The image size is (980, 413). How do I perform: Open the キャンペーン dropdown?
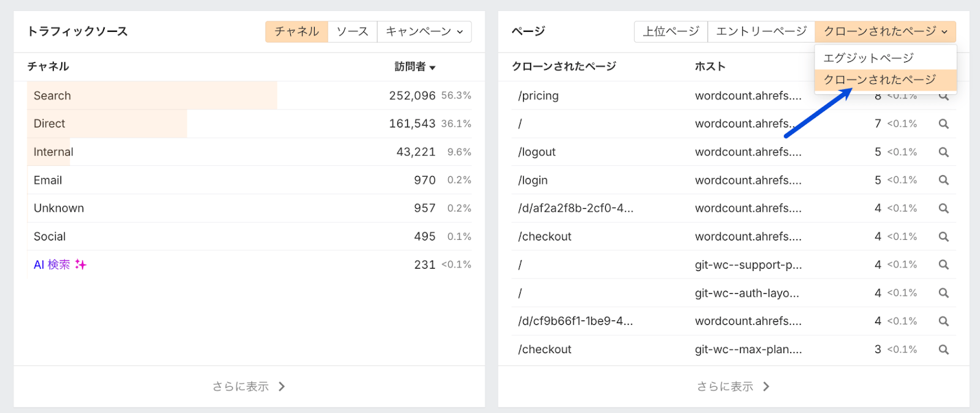424,32
